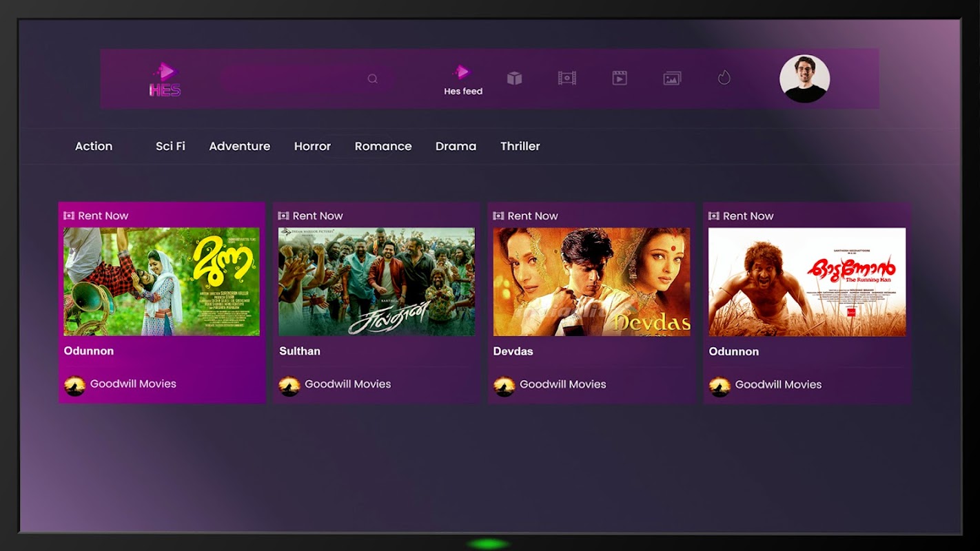The width and height of the screenshot is (980, 551).
Task: Click the Sulthan title text
Action: [x=300, y=351]
